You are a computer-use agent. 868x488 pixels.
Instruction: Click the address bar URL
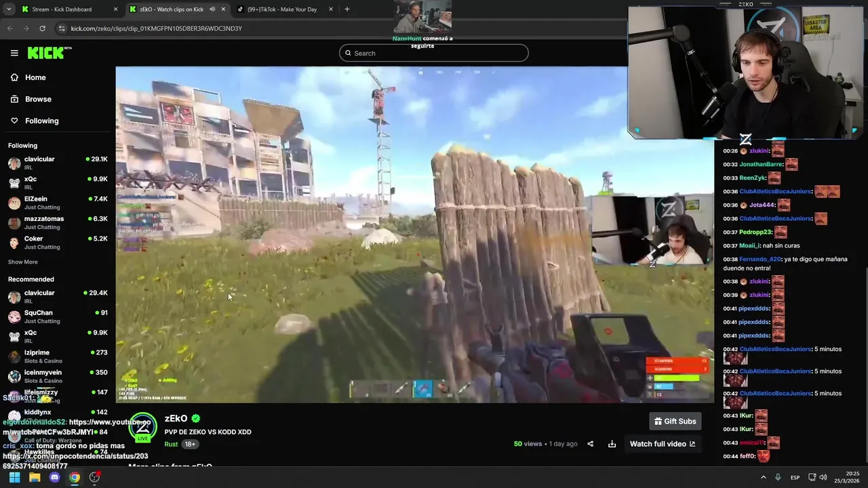(156, 28)
